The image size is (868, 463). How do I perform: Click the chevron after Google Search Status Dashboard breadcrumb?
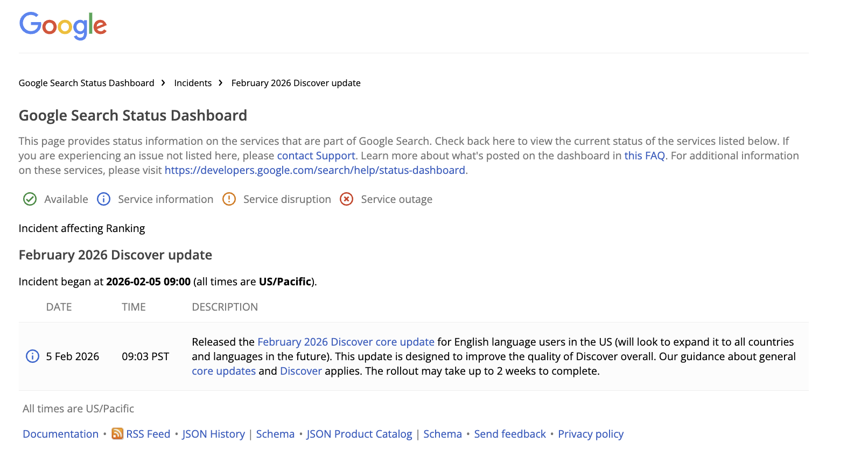163,83
